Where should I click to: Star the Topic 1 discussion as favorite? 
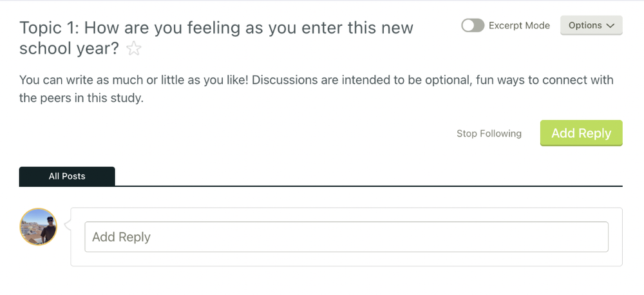point(134,49)
